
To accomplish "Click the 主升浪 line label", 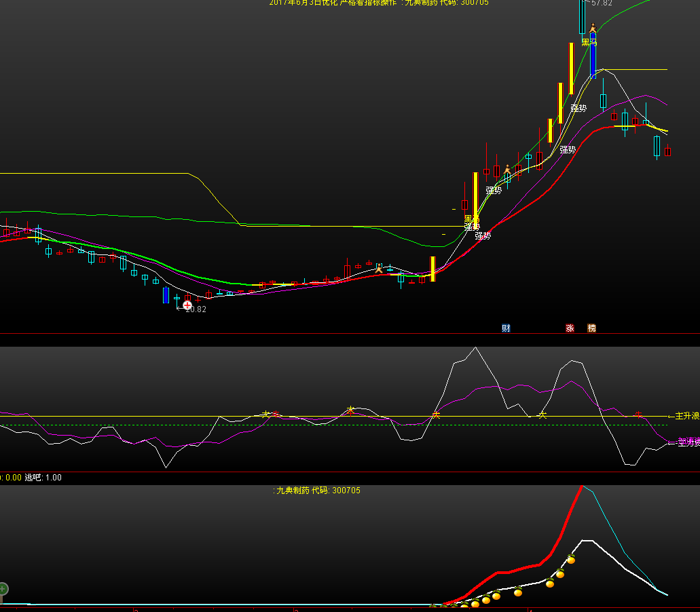I will pyautogui.click(x=687, y=416).
